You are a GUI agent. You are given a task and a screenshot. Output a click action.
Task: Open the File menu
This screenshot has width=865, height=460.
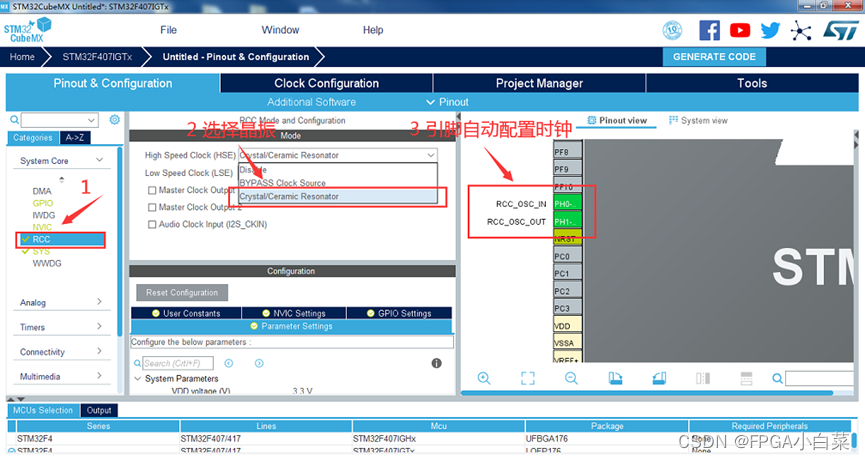coord(168,30)
